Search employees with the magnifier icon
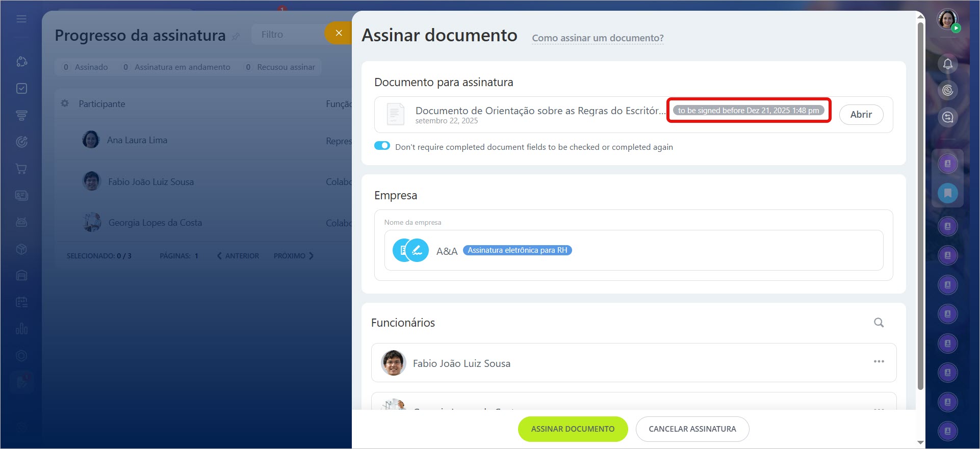980x449 pixels. tap(879, 323)
